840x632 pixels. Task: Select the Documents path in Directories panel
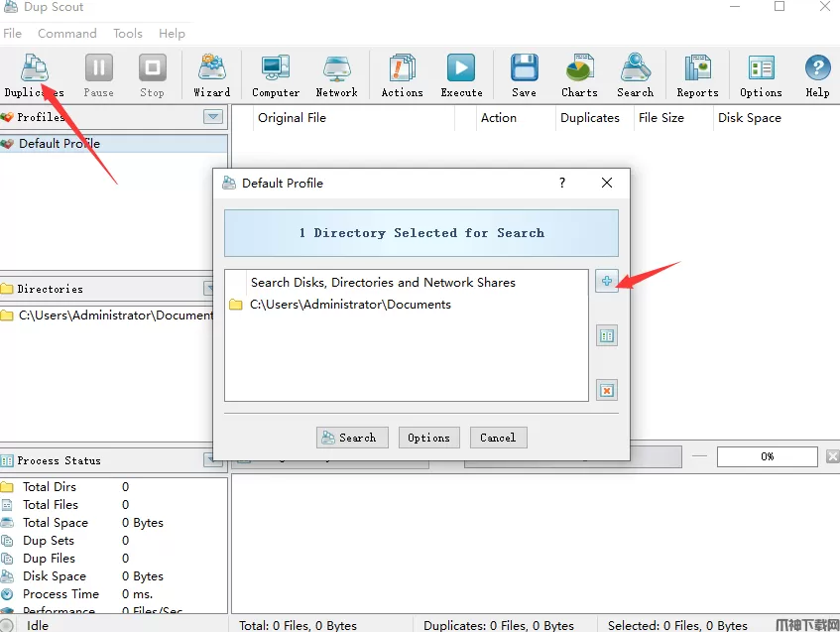pyautogui.click(x=107, y=316)
